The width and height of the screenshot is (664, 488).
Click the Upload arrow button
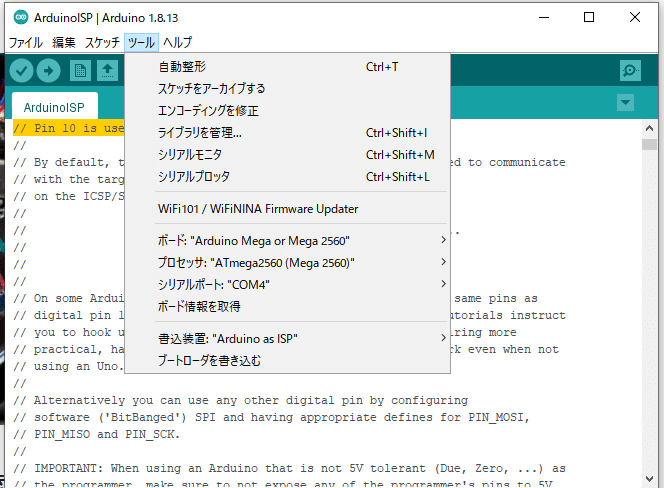(48, 70)
